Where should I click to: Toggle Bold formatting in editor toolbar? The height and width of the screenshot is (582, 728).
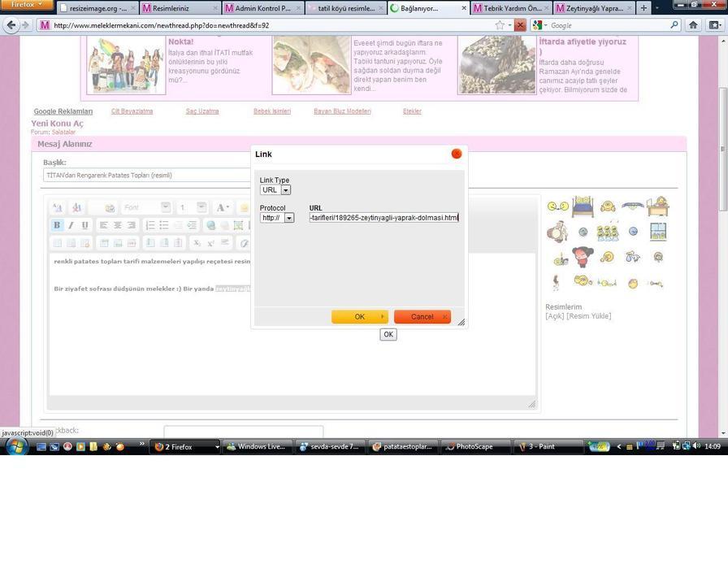pyautogui.click(x=57, y=225)
